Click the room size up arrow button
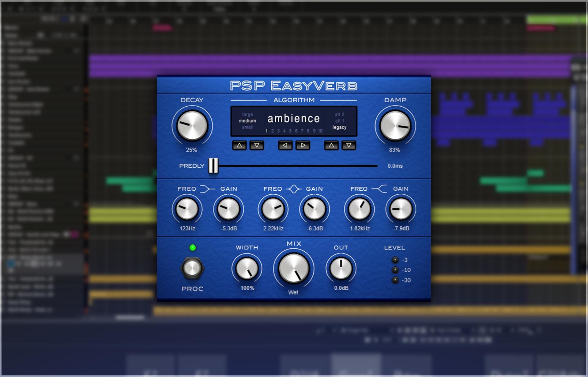This screenshot has width=588, height=377. click(x=239, y=145)
